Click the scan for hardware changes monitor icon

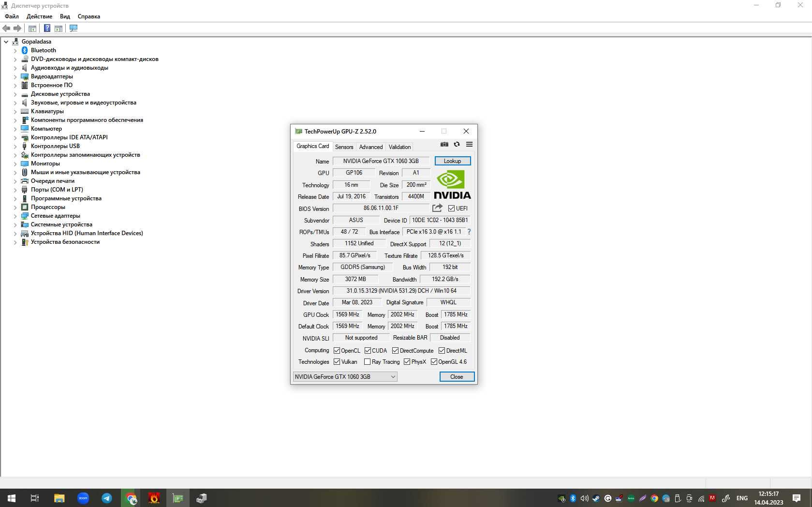pos(74,29)
